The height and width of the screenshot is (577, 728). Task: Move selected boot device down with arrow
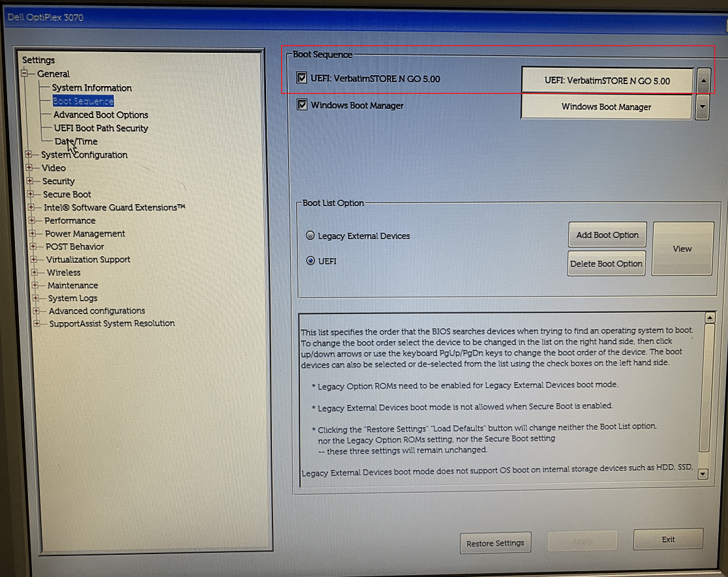click(x=703, y=107)
